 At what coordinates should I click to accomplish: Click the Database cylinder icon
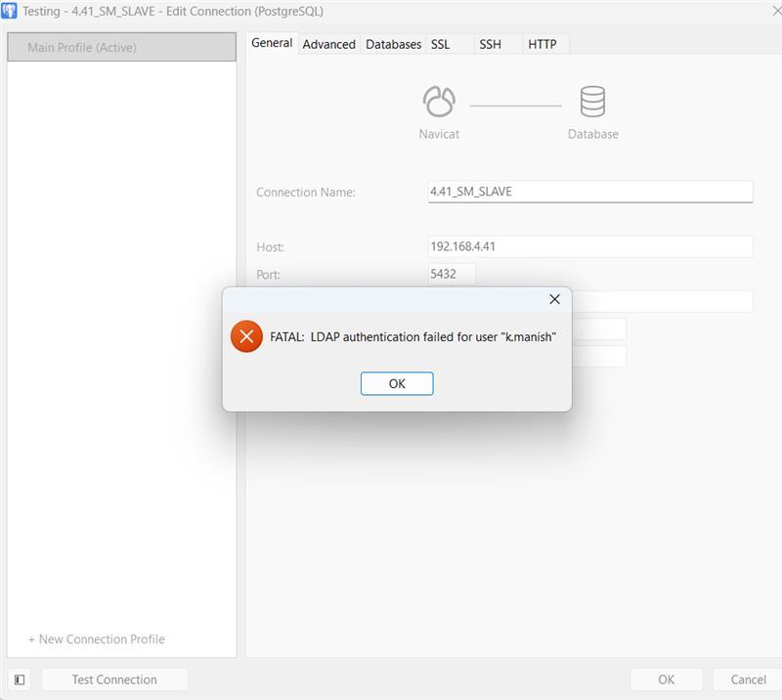(592, 102)
